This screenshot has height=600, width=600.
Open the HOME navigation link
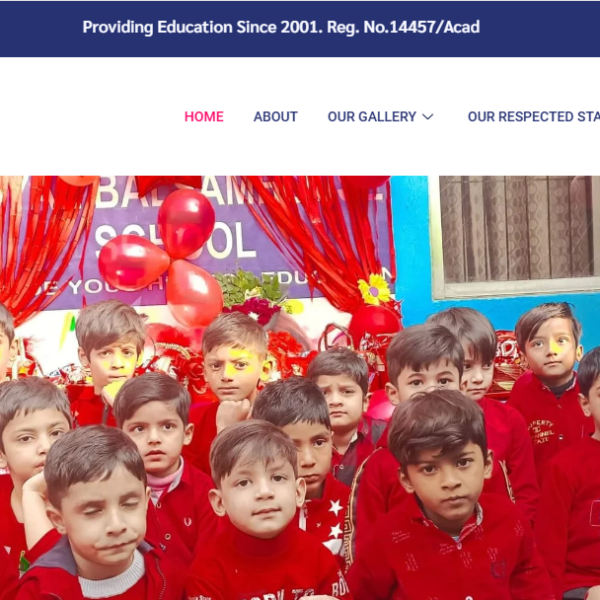204,116
